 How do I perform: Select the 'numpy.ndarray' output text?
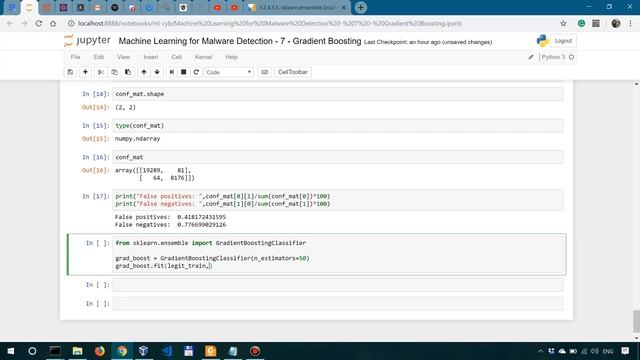(138, 139)
